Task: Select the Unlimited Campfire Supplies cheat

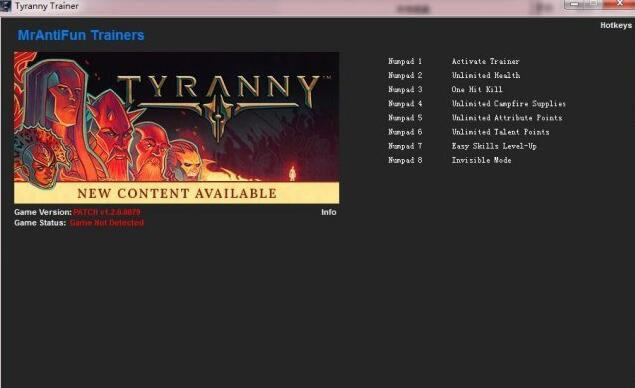Action: 509,104
